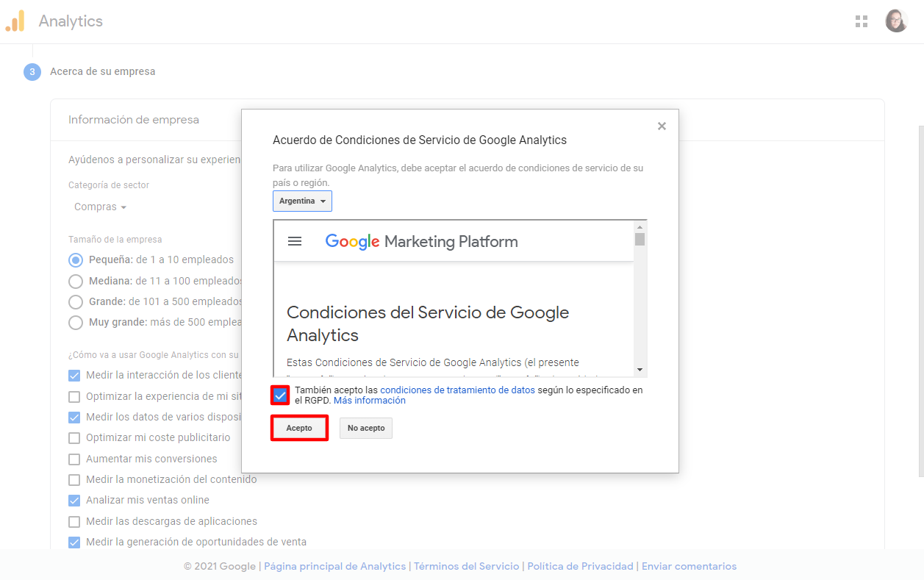Open the condiciones de tratamiento de datos link
The width and height of the screenshot is (924, 580).
pos(457,390)
